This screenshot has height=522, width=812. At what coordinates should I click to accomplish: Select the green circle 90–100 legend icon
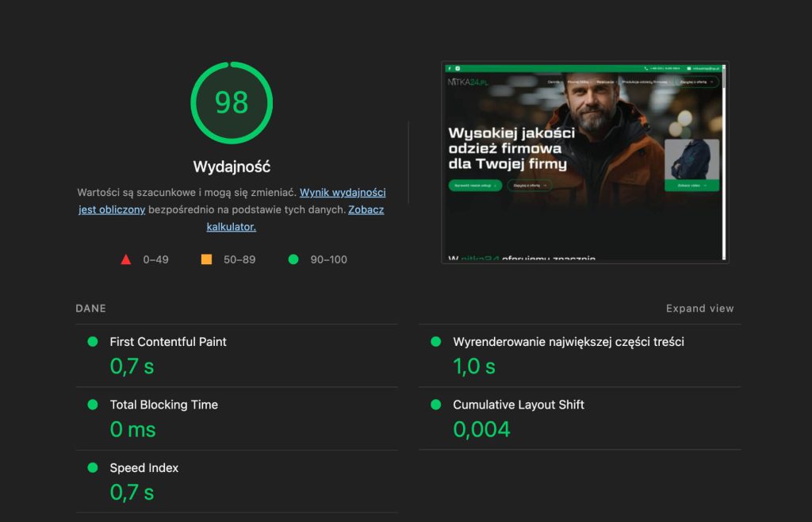[x=293, y=259]
